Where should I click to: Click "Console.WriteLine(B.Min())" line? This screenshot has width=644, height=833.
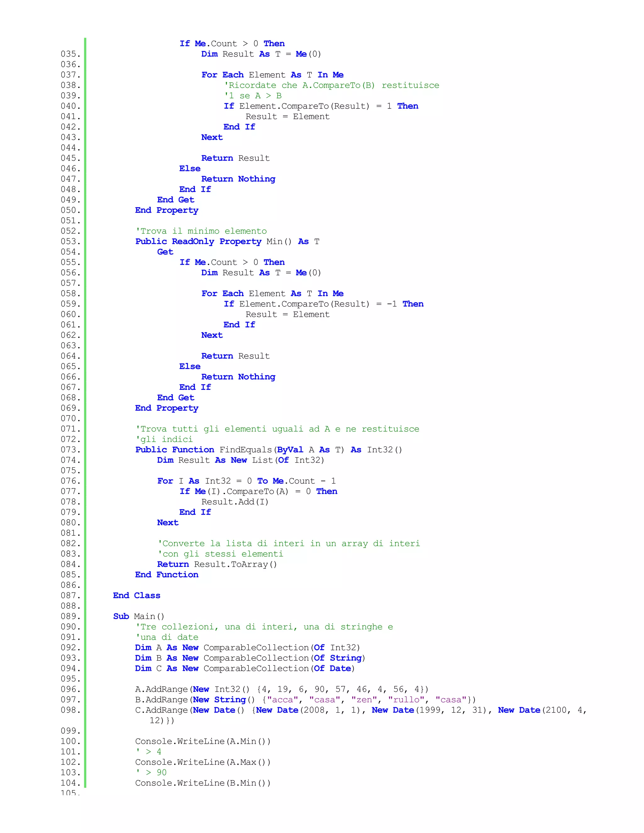pyautogui.click(x=203, y=783)
